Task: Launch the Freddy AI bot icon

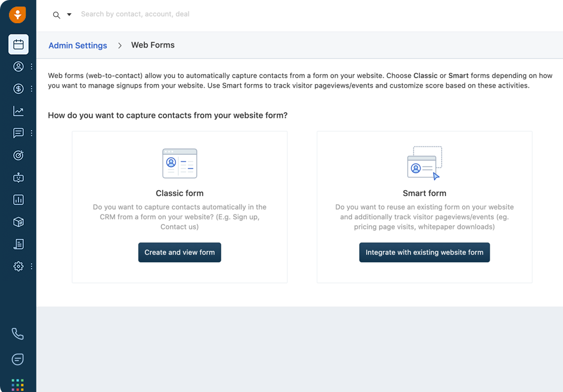Action: [x=18, y=178]
